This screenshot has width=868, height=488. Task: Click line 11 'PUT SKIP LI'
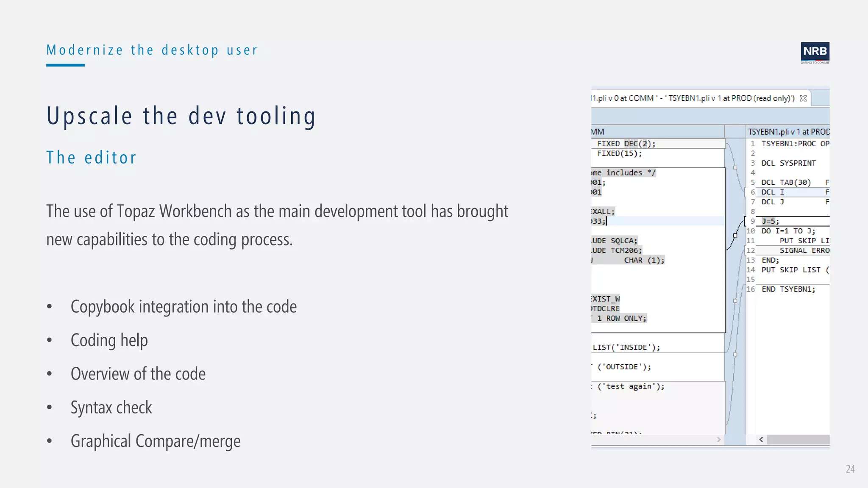pos(804,241)
